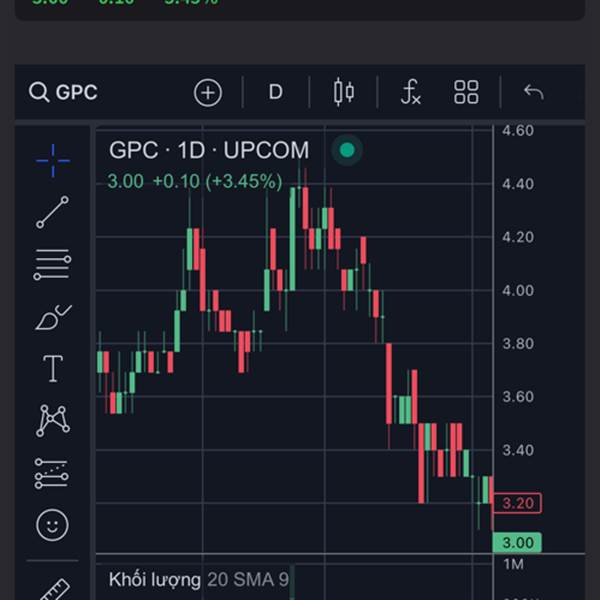Image resolution: width=600 pixels, height=600 pixels.
Task: Click the green market status dot
Action: [x=347, y=150]
